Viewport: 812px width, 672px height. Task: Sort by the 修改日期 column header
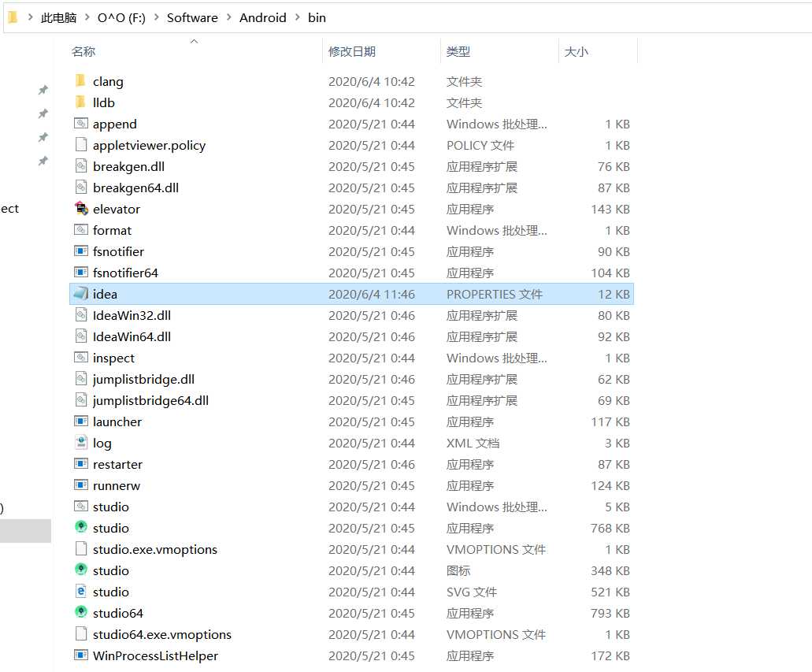click(351, 51)
